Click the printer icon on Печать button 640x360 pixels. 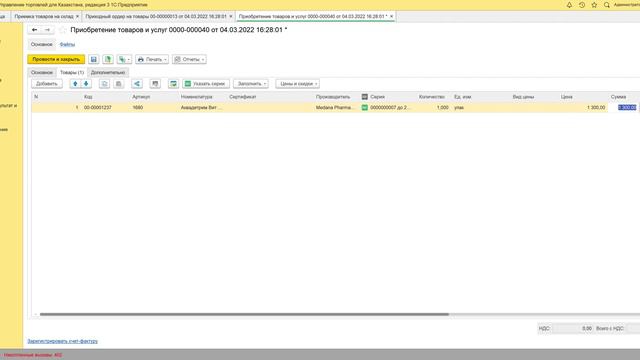141,59
